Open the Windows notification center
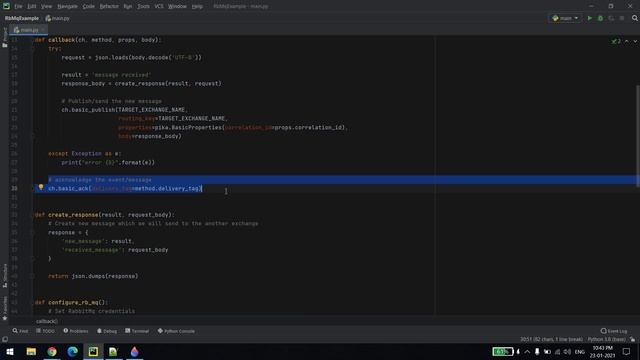 point(627,351)
